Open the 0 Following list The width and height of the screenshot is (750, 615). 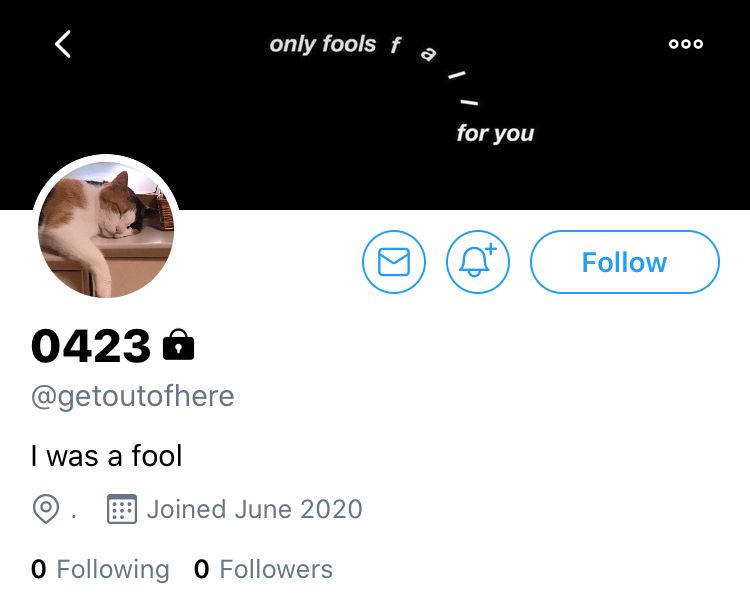100,569
